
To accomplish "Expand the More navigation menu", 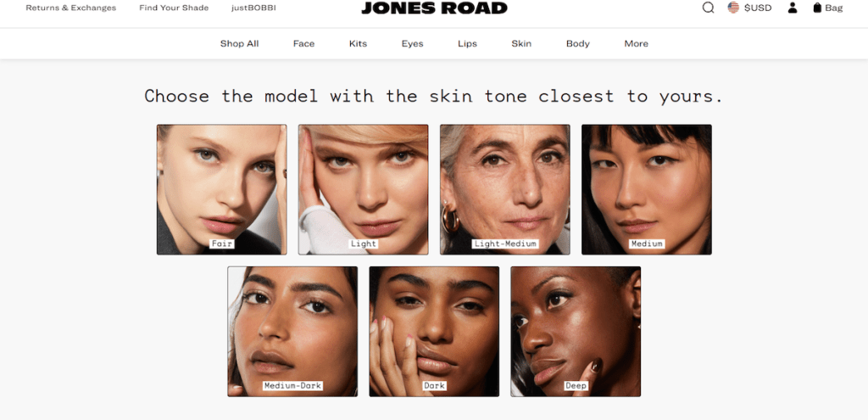I will point(636,44).
